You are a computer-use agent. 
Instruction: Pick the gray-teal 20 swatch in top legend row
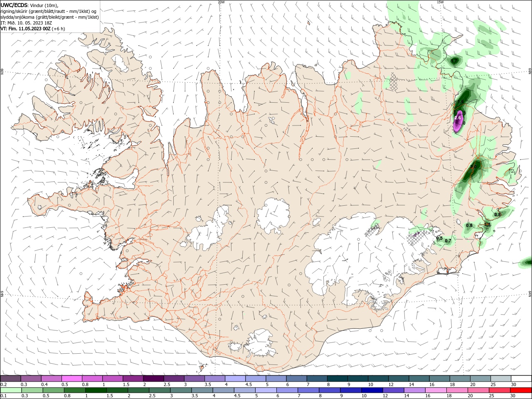tap(480, 379)
